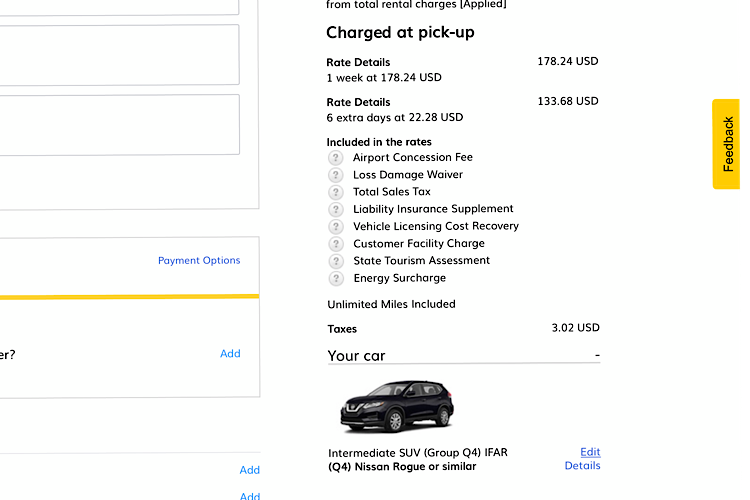Click help icon beside Liability Insurance Supplement

336,209
